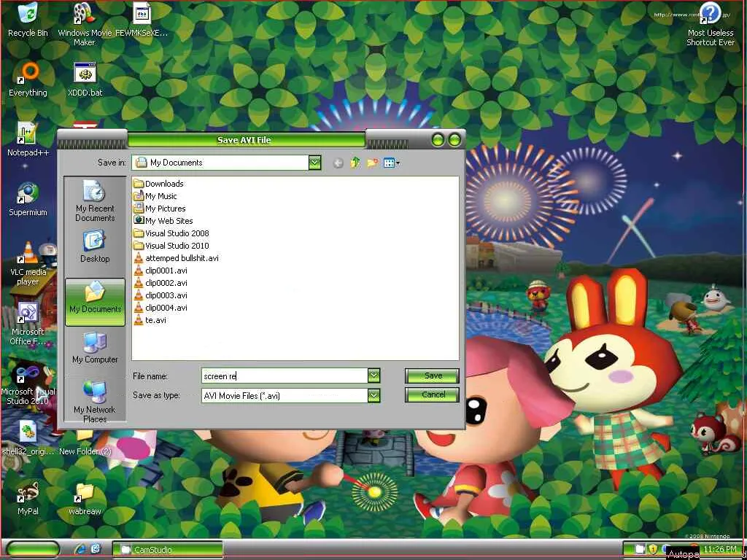Open the green Start button

[34, 549]
